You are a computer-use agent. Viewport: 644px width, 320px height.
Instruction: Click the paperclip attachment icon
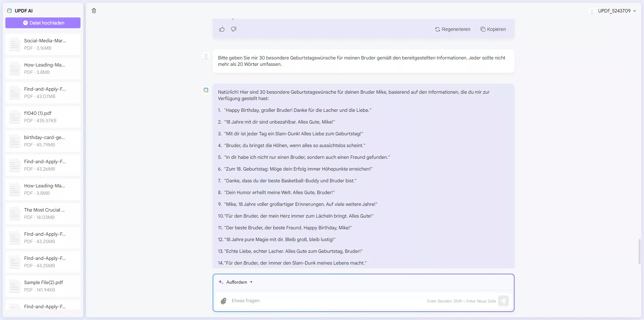[223, 301]
